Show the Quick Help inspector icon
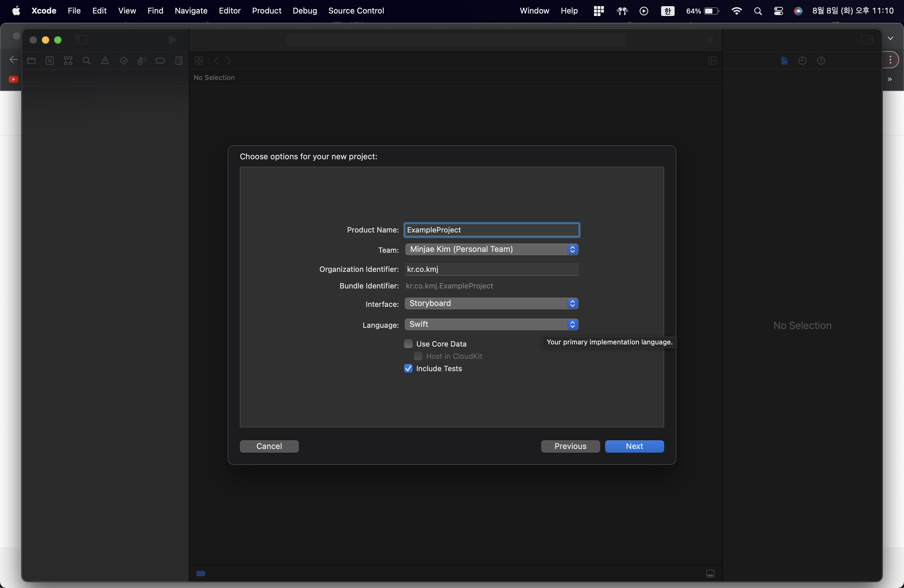This screenshot has height=588, width=904. point(821,61)
